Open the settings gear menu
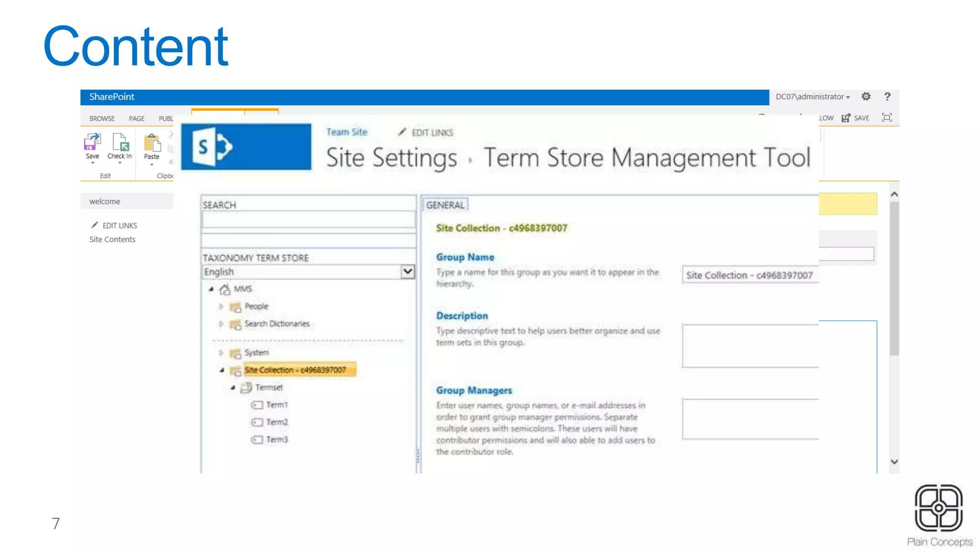This screenshot has height=551, width=980. pyautogui.click(x=866, y=97)
